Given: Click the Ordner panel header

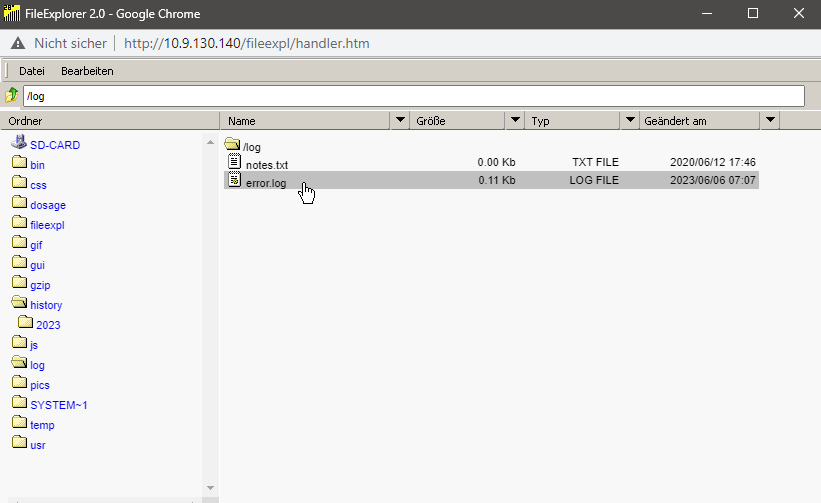Looking at the screenshot, I should [109, 120].
